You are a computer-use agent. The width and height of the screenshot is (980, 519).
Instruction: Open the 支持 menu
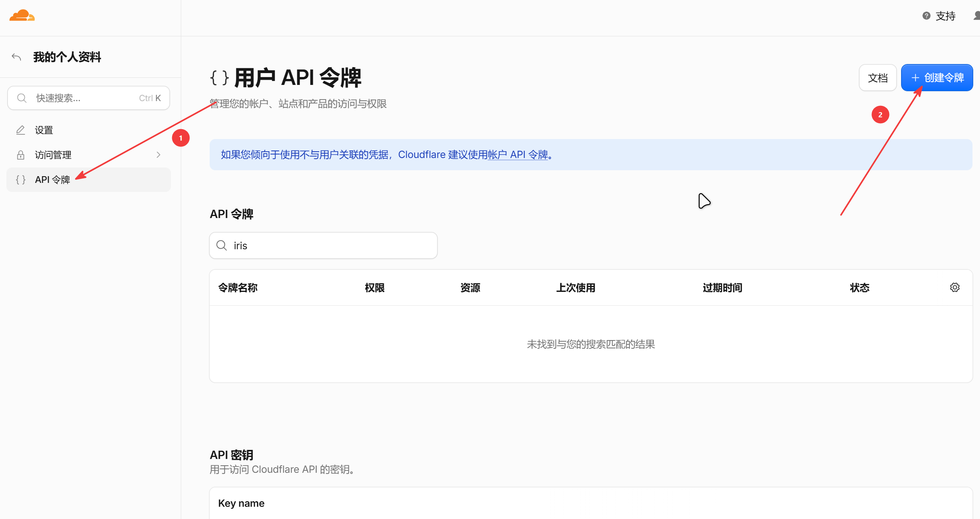pos(939,16)
